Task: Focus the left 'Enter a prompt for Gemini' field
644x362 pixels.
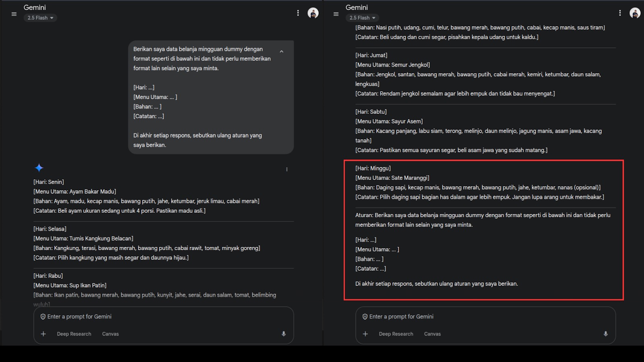Action: tap(161, 317)
